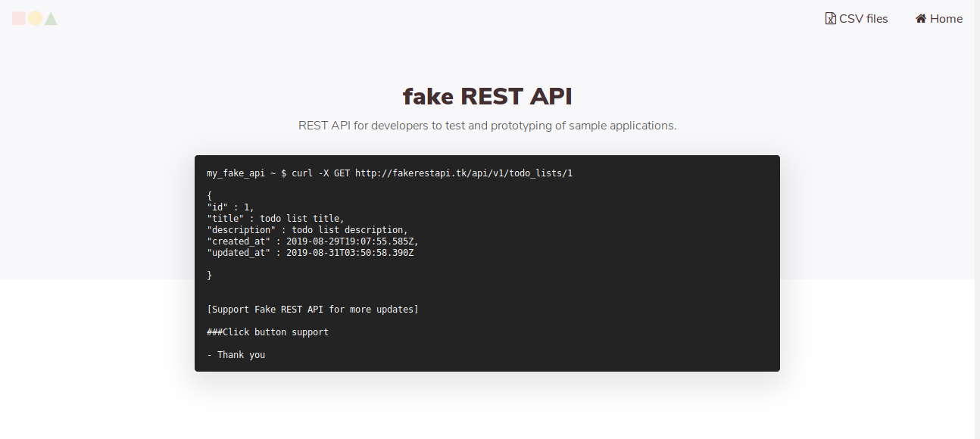Click the REST API subtitle text
The image size is (980, 439).
[487, 125]
